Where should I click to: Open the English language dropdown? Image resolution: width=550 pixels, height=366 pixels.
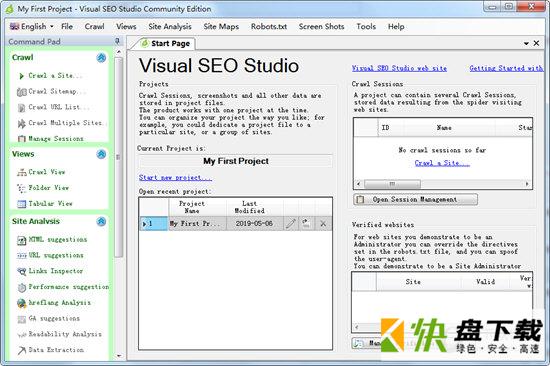click(32, 26)
